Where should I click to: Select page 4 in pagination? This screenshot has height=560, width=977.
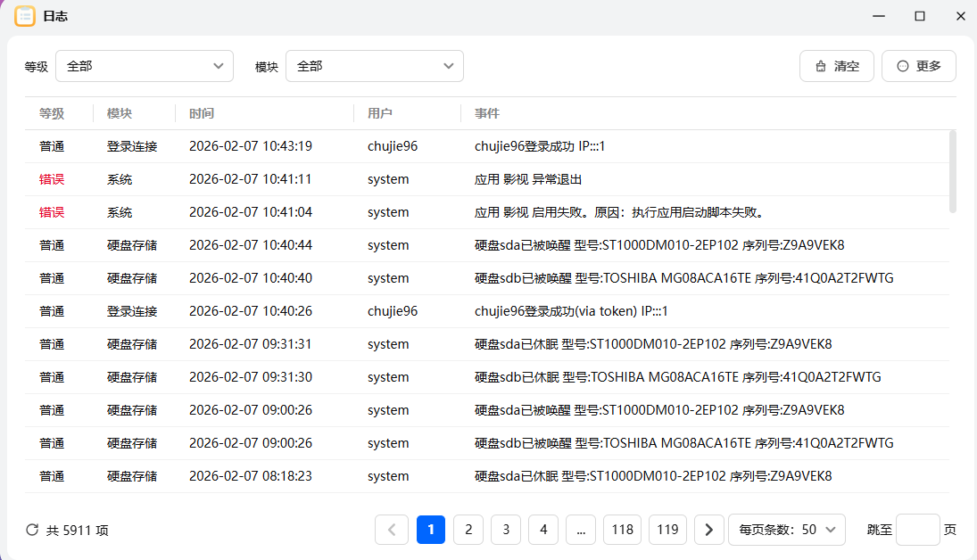543,529
